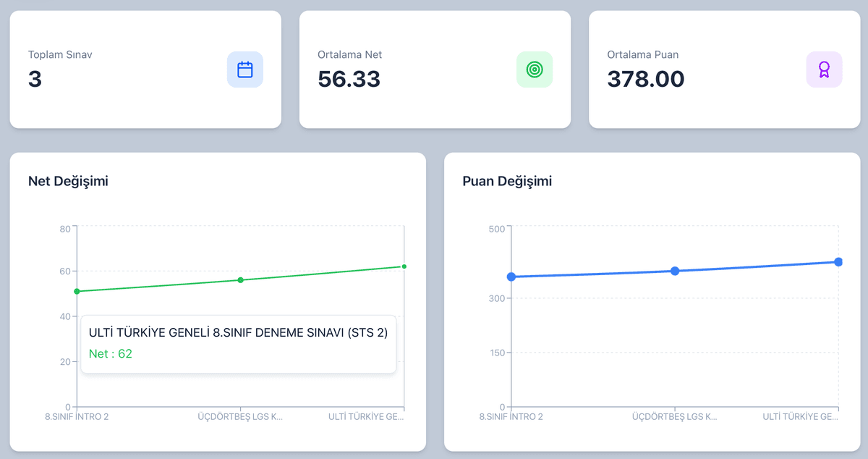868x459 pixels.
Task: Click the Puan Değişimi chart heading
Action: 506,181
